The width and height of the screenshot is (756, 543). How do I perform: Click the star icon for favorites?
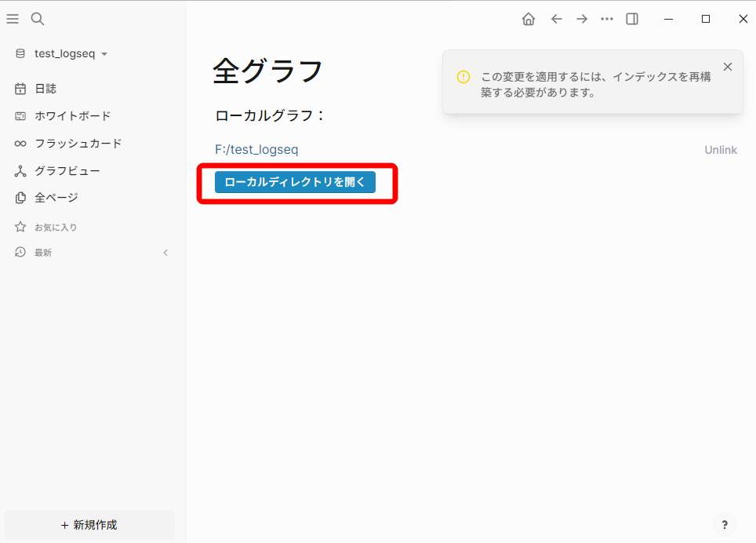[20, 227]
